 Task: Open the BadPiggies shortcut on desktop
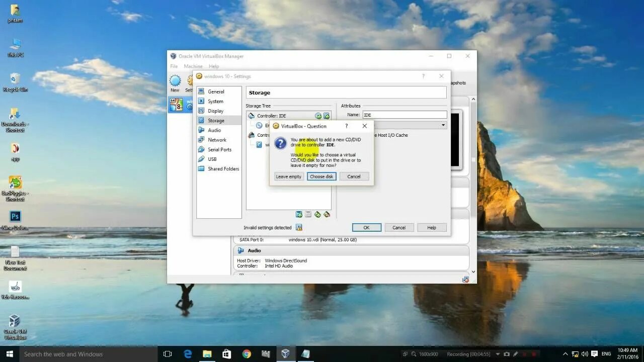click(15, 189)
